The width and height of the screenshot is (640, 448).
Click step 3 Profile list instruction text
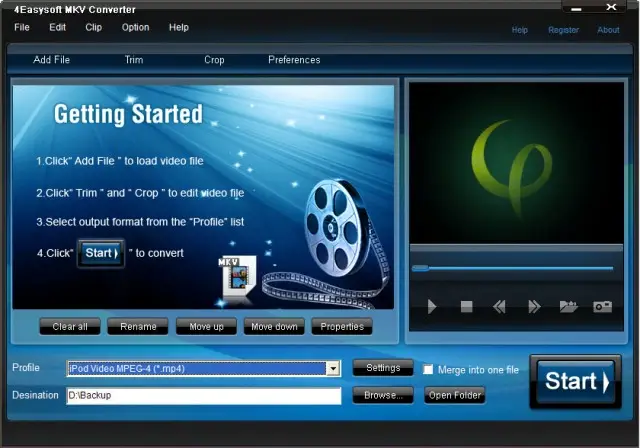tap(140, 222)
